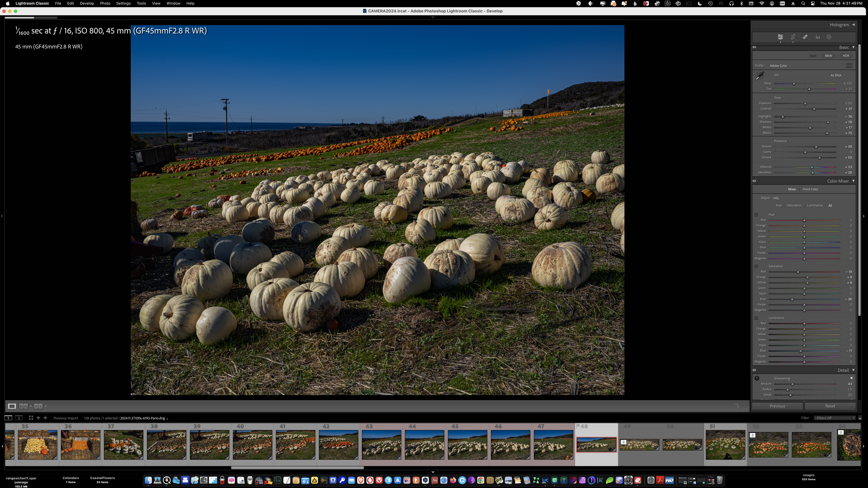Open Grid view from filmstrip bar
This screenshot has height=488, width=868.
[31, 418]
